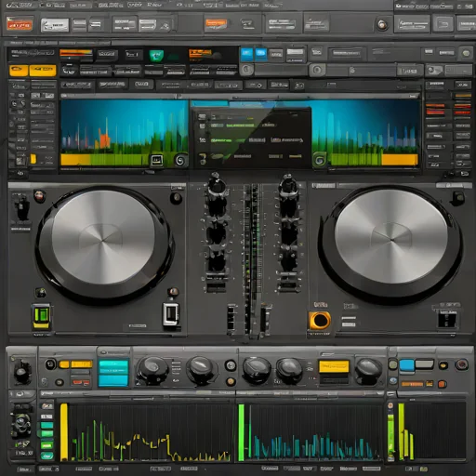This screenshot has height=476, width=476.
Task: Click the blue button in the bottom-right effects section
Action: click(406, 365)
